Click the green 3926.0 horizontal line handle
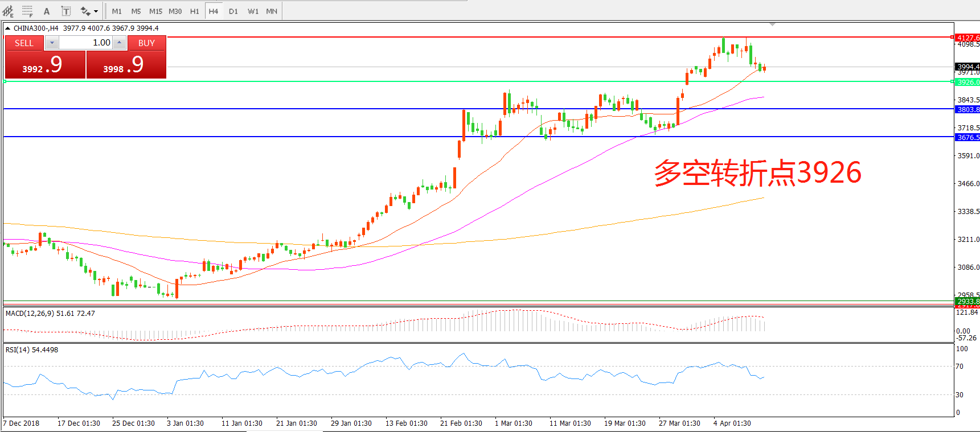Viewport: 980px width, 432px height. (x=952, y=81)
